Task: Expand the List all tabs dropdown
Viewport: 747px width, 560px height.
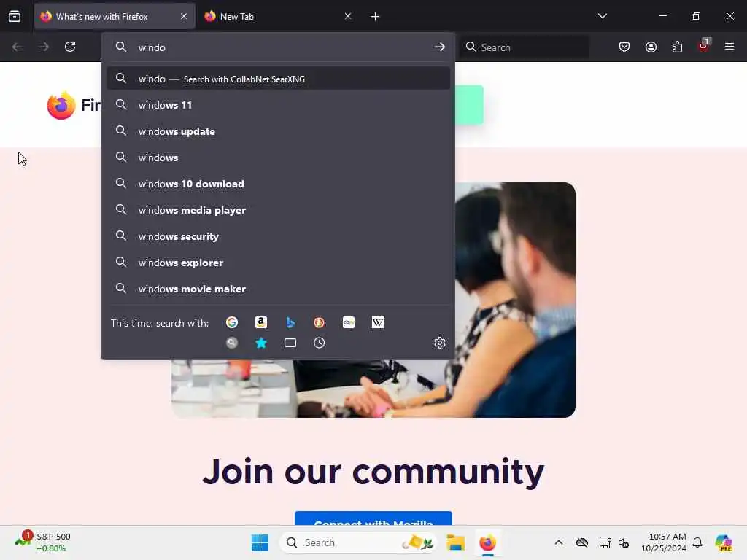Action: (x=602, y=16)
